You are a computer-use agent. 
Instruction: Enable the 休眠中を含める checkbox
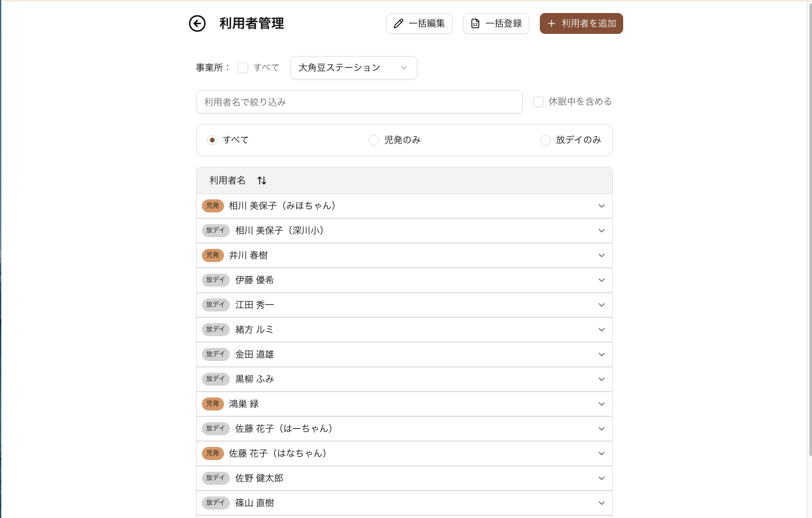point(539,102)
